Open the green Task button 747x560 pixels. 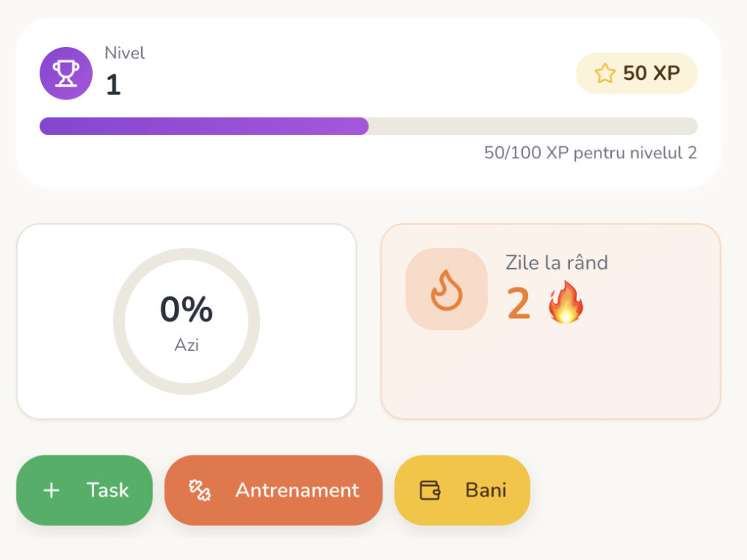pos(84,490)
